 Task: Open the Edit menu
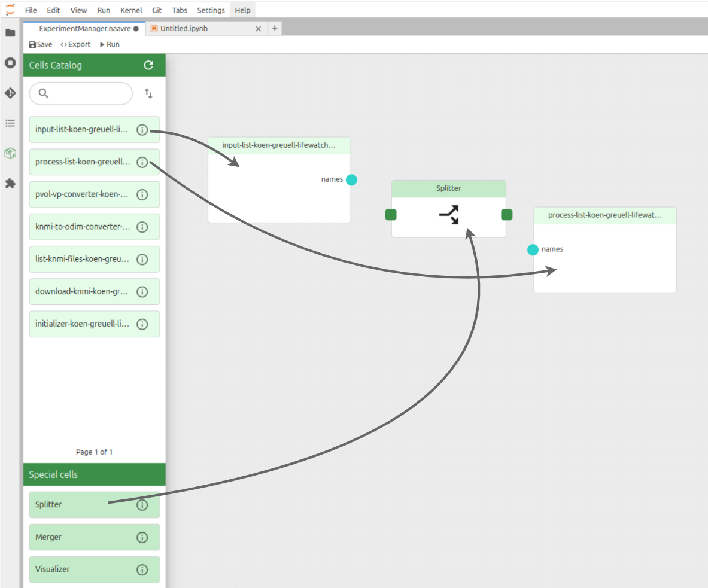[x=53, y=10]
